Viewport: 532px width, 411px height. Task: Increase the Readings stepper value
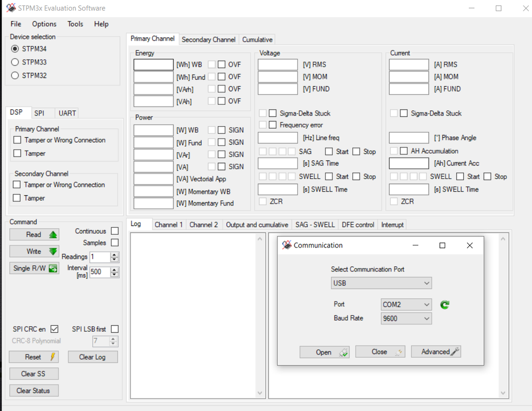114,254
